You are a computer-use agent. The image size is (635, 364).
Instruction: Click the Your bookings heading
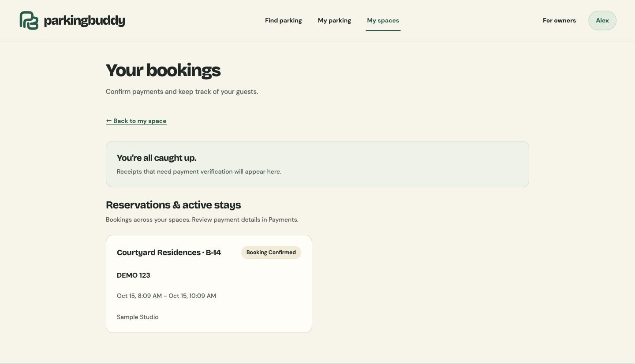coord(163,71)
